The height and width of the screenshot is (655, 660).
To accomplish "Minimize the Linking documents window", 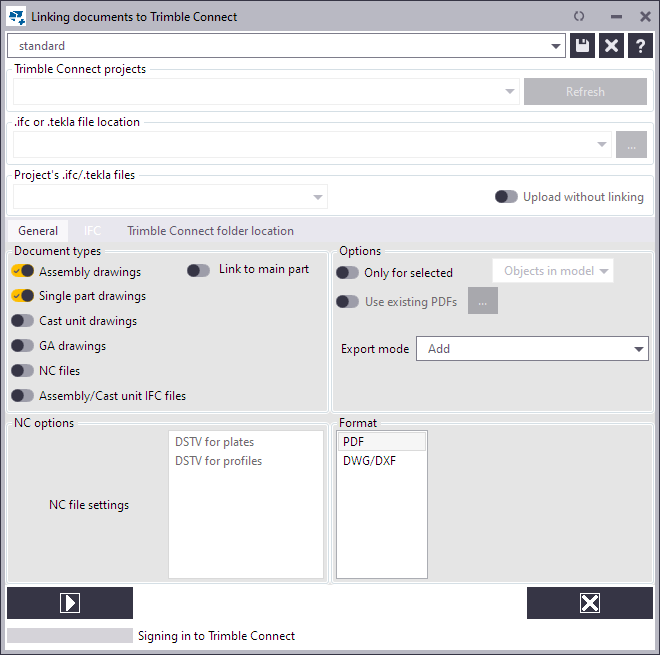I will [616, 17].
